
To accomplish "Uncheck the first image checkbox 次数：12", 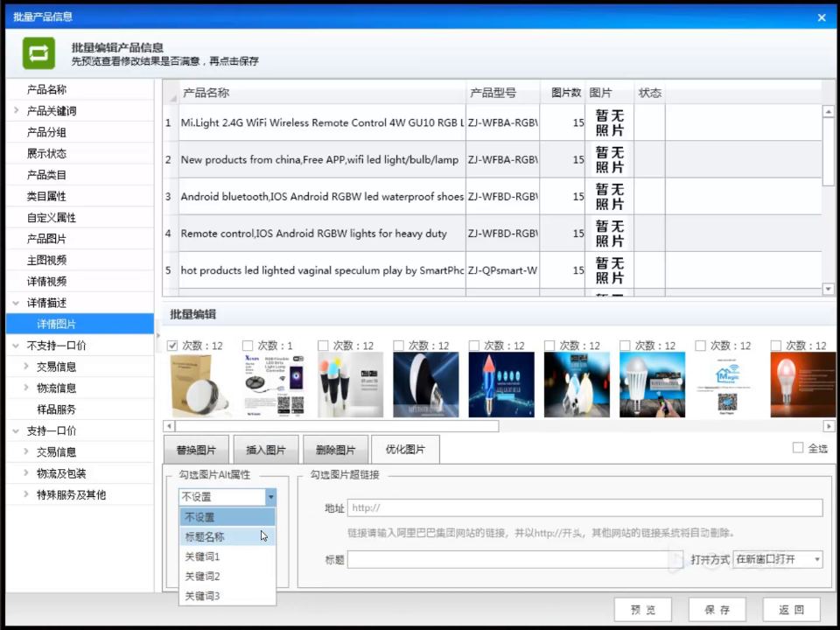I will [172, 346].
